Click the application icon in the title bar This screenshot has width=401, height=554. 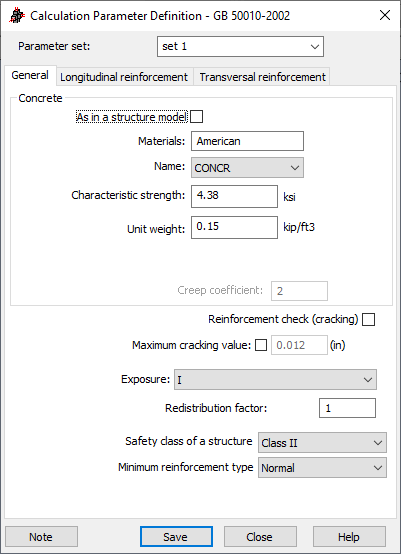coord(17,16)
